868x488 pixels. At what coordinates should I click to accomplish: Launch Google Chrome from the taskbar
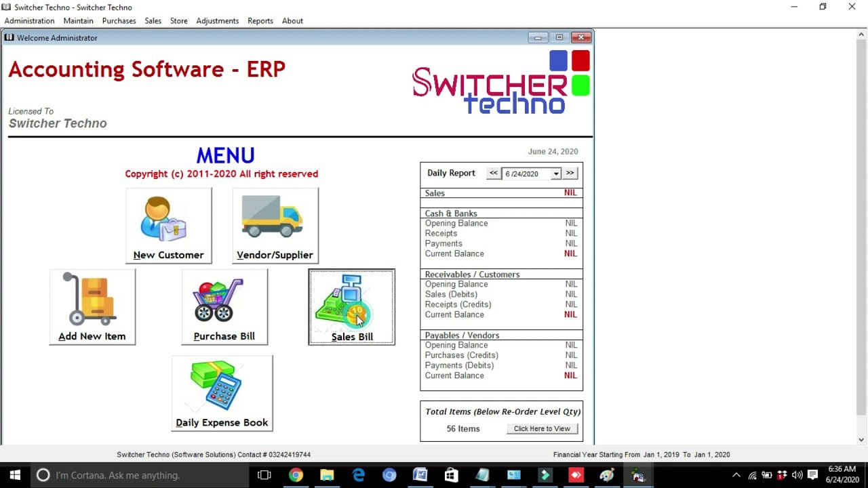click(296, 475)
